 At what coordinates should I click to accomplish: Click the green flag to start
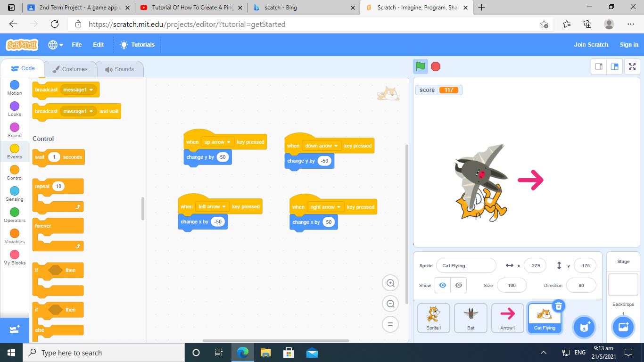tap(421, 66)
